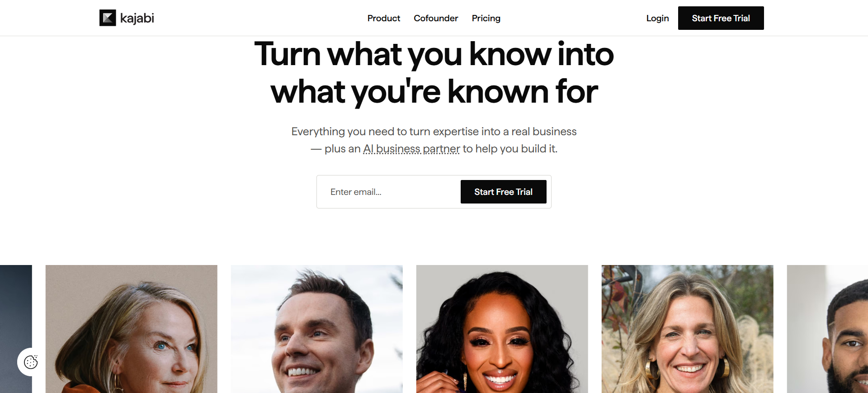Click the headline line 'what you're known for'
This screenshot has height=393, width=868.
point(434,92)
